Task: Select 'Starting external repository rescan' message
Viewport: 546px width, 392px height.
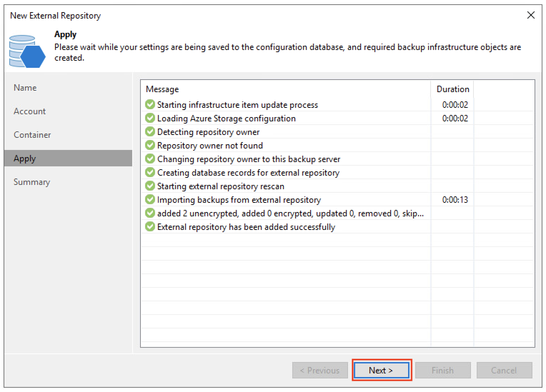Action: click(221, 186)
